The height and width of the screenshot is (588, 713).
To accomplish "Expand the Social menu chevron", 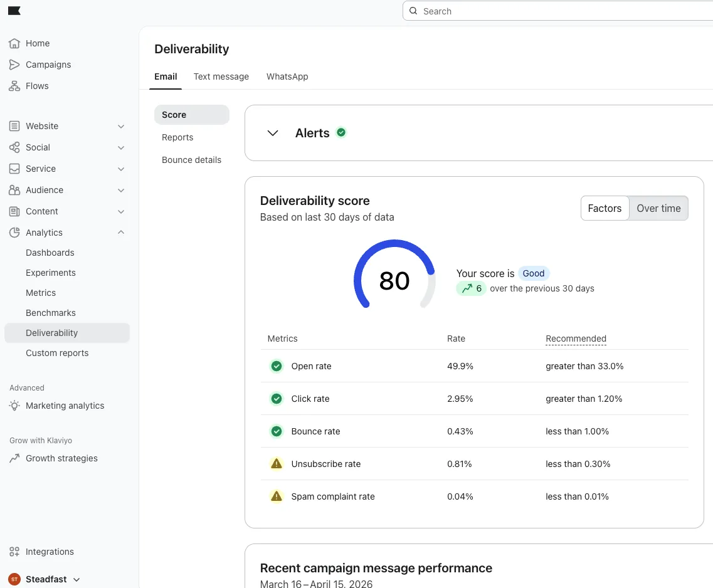I will [121, 148].
